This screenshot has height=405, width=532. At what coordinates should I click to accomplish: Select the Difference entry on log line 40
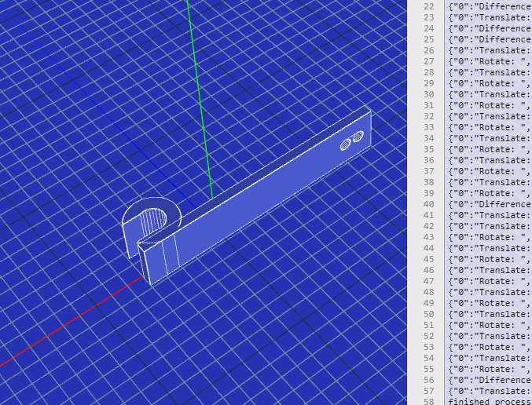pos(489,204)
